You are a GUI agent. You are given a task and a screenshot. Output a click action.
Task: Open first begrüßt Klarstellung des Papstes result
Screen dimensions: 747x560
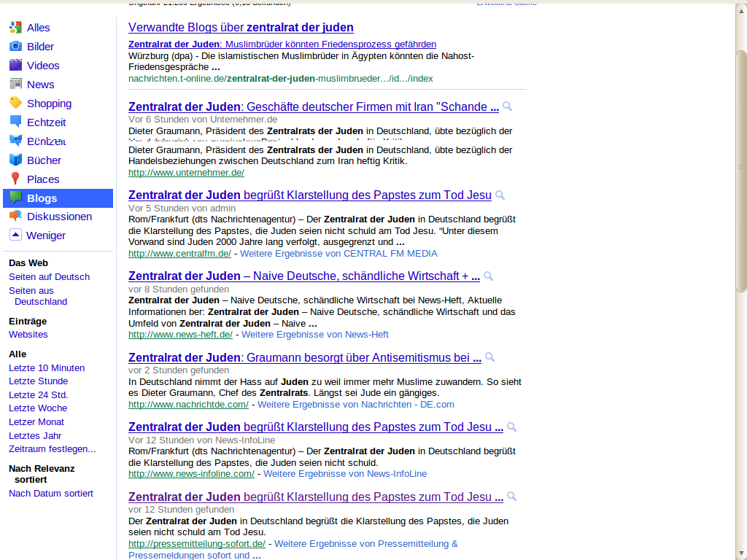[309, 195]
